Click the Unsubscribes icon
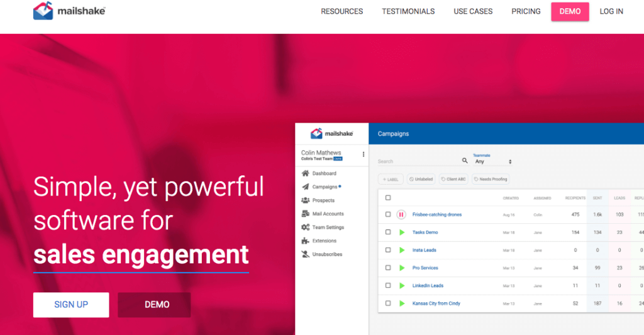The width and height of the screenshot is (644, 335). [x=305, y=254]
